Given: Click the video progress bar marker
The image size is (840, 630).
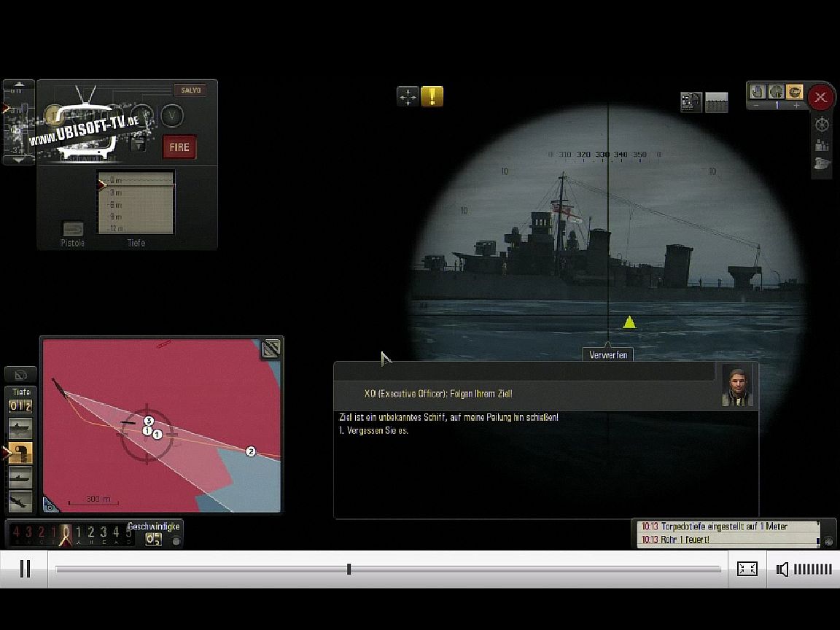Looking at the screenshot, I should tap(349, 569).
